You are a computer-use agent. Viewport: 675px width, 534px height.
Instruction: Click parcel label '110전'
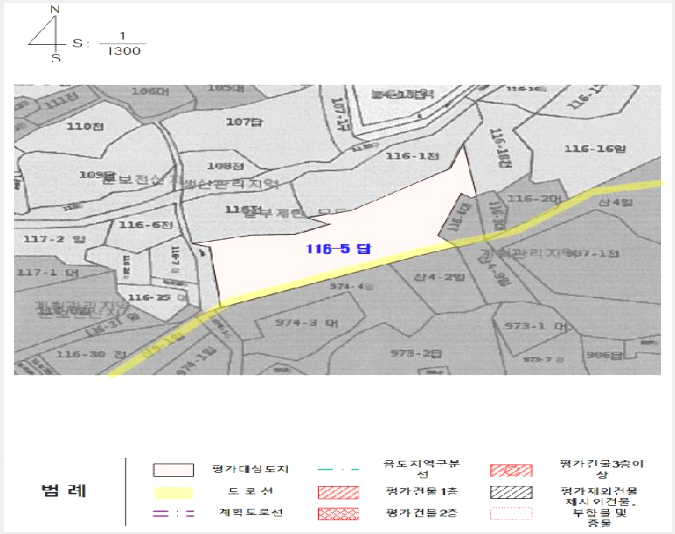click(x=85, y=126)
